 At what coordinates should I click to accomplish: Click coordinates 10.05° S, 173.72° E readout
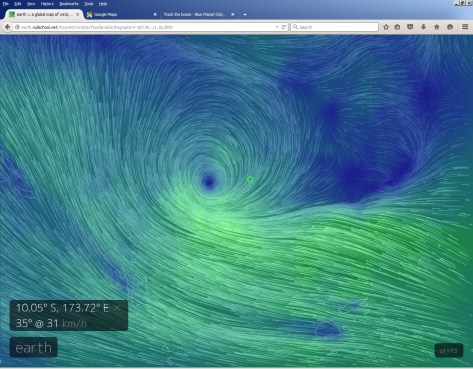coord(62,308)
